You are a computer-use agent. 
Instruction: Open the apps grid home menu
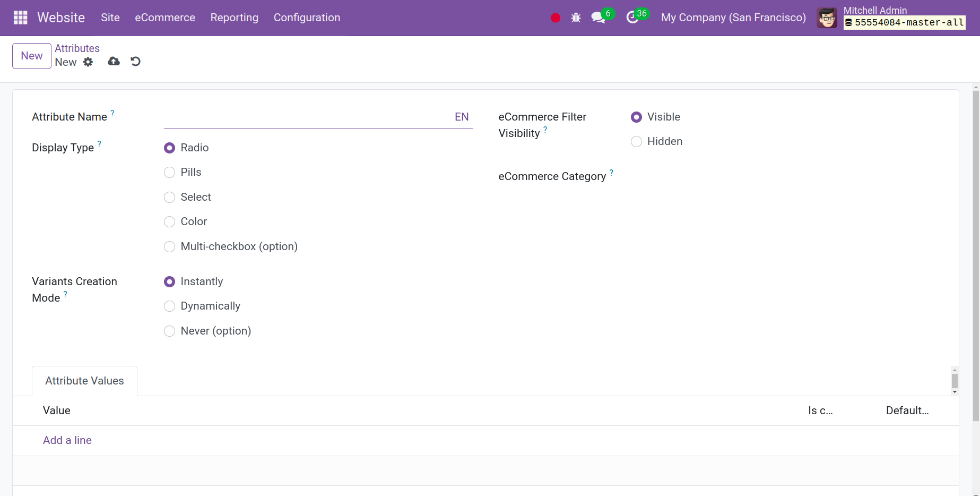coord(20,18)
